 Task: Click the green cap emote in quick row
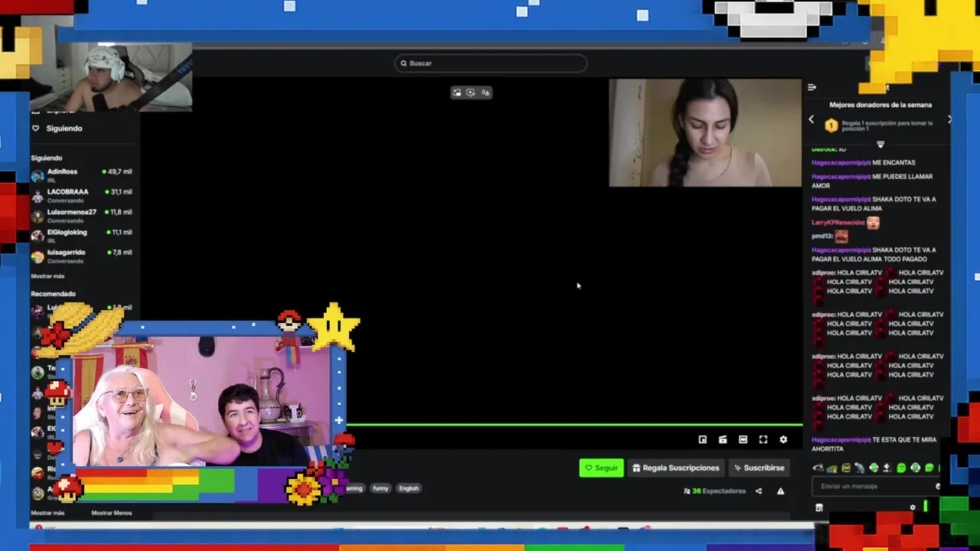pos(832,468)
